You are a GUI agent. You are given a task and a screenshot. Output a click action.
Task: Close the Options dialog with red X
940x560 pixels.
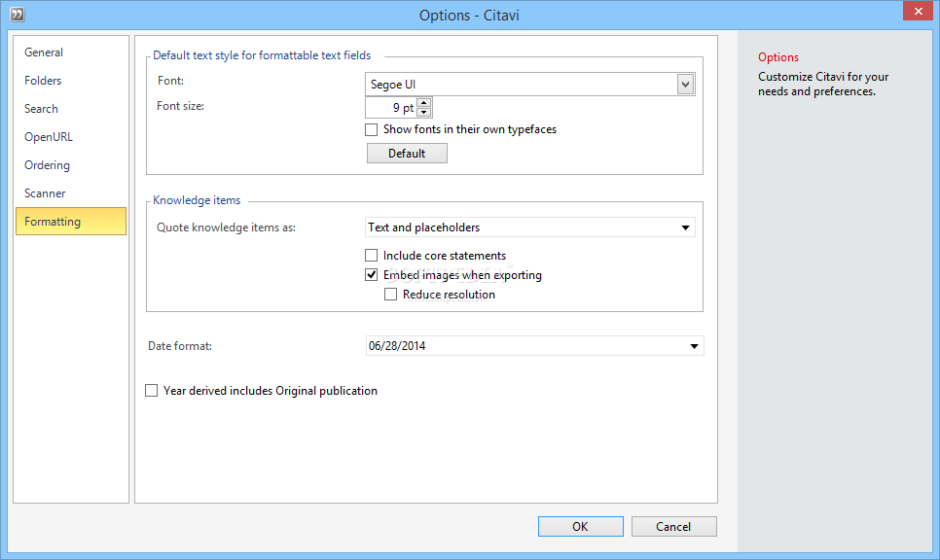(918, 11)
